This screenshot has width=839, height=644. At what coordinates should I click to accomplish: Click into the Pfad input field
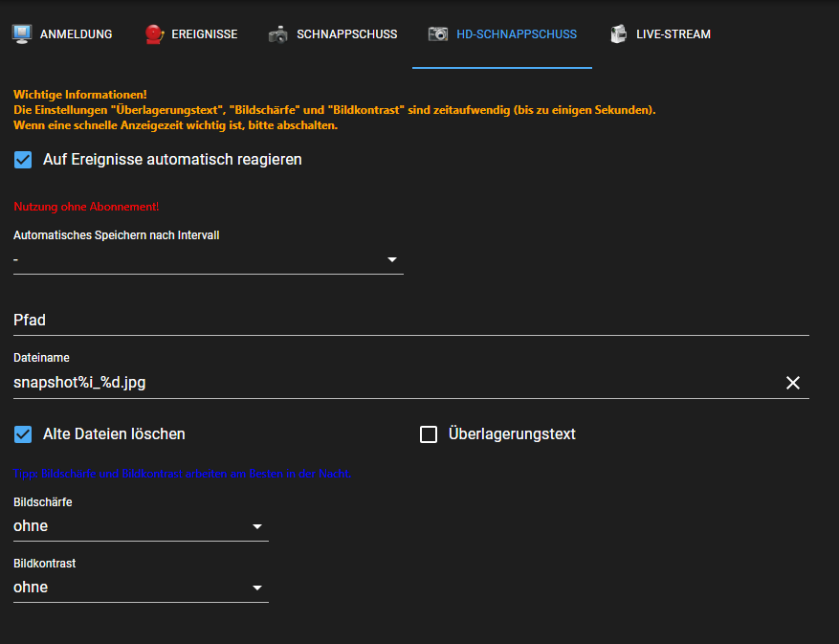tap(411, 321)
